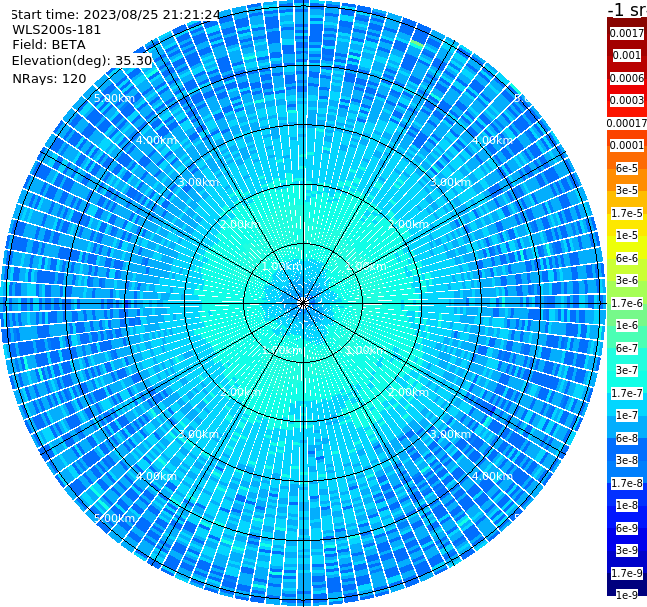Click the 3e-8 colorbar value

click(x=627, y=461)
